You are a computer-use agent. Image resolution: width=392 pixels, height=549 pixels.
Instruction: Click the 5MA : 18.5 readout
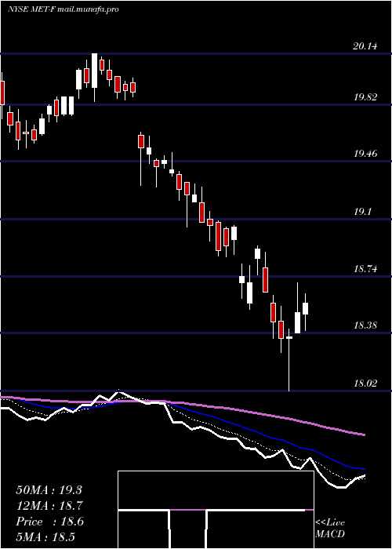click(45, 536)
